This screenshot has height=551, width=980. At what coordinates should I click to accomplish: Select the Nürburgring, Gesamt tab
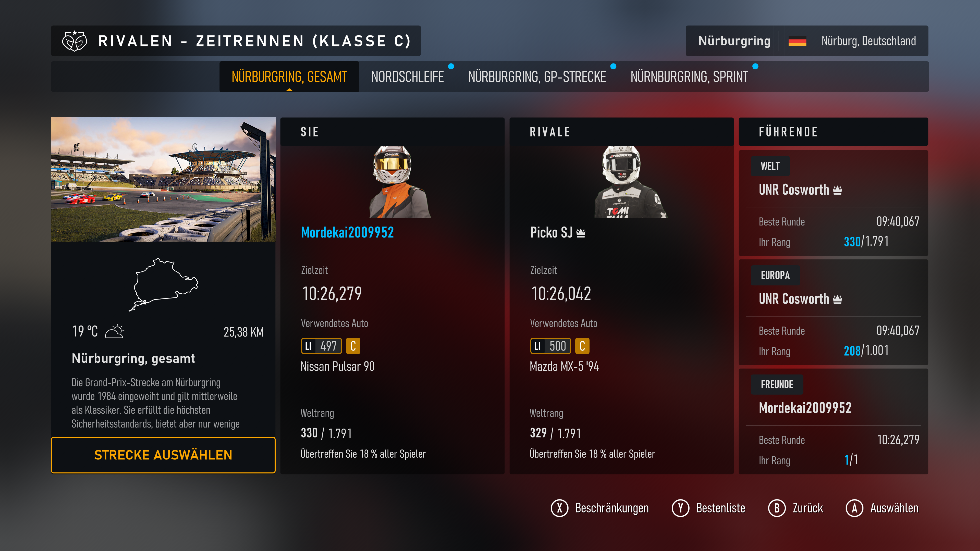coord(289,77)
